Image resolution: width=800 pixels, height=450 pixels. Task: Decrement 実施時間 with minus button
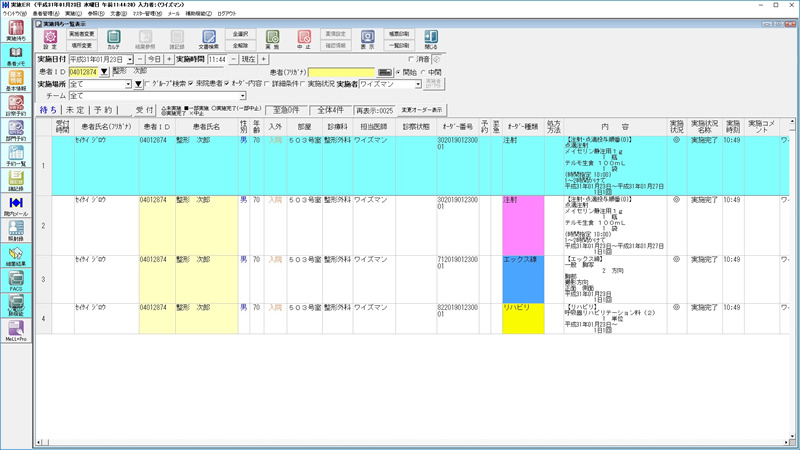(233, 60)
